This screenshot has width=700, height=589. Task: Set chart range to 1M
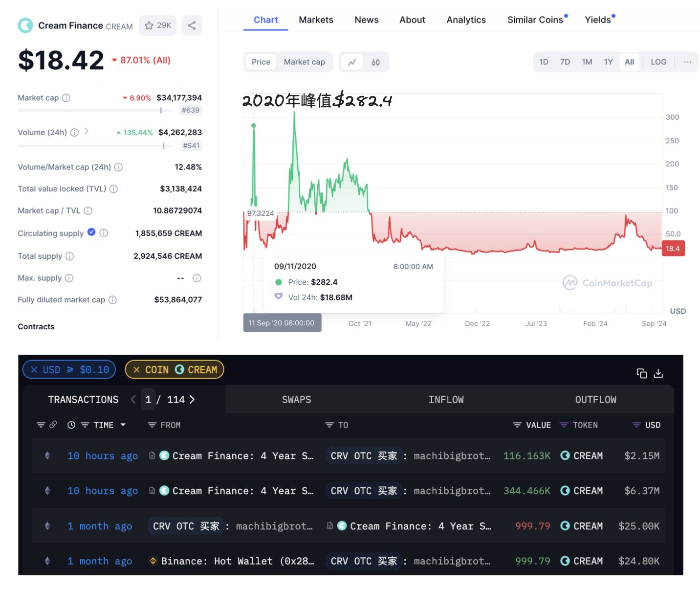[x=587, y=62]
